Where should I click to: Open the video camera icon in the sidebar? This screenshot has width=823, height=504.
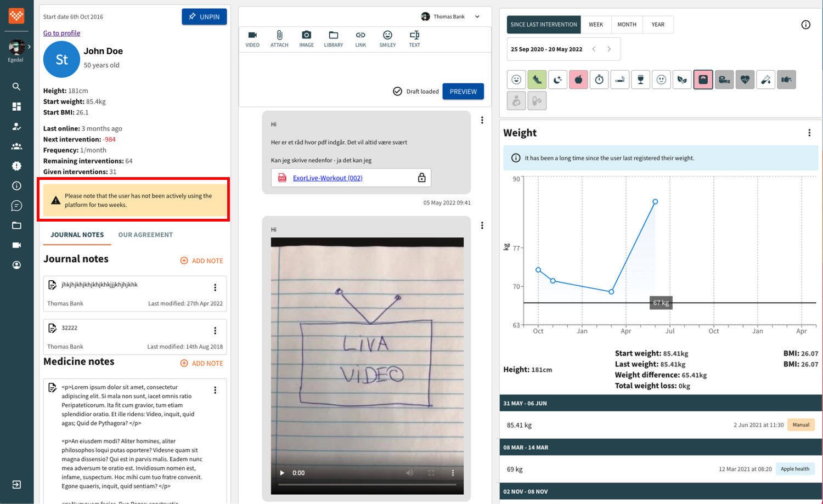coord(16,245)
